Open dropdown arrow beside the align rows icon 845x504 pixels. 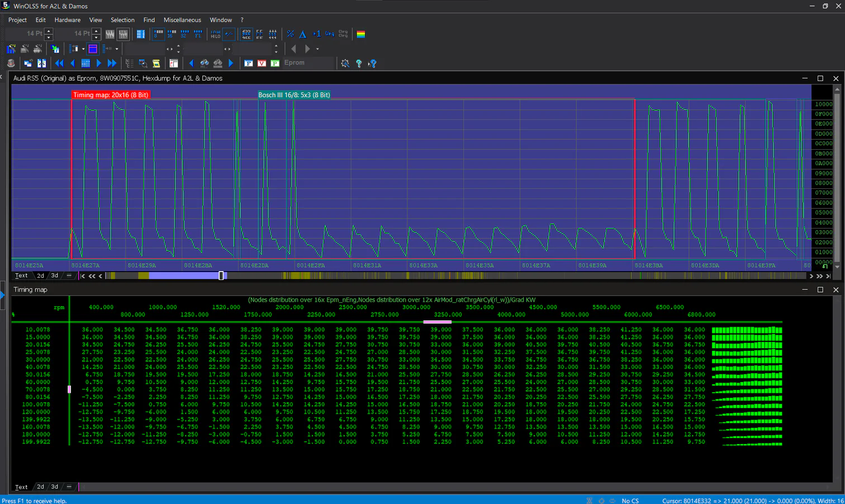117,49
